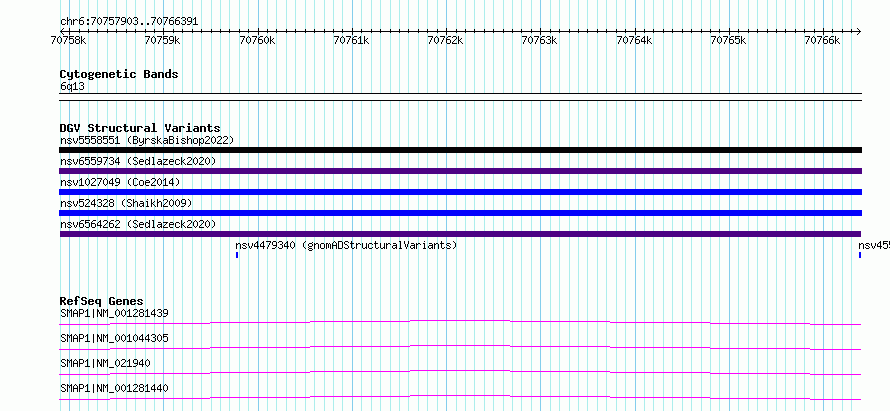Screen dimensions: 890x411
Task: Click the SMAP1|NM_001044305 transcript label
Action: (x=114, y=338)
